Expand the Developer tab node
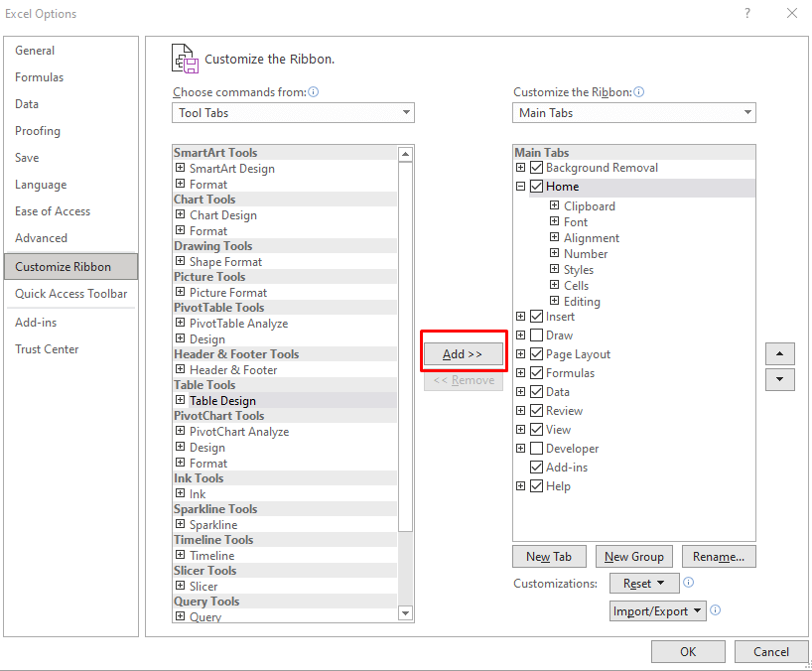This screenshot has height=671, width=812. pyautogui.click(x=520, y=449)
